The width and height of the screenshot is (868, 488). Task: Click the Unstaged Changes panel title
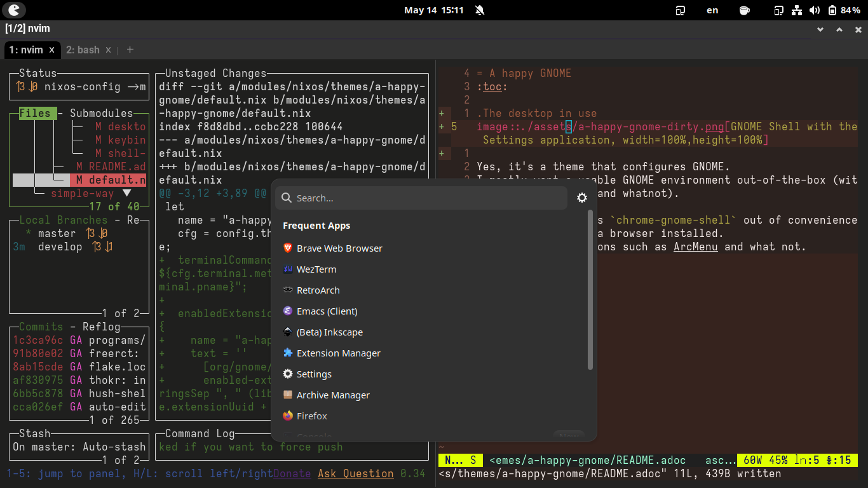216,73
